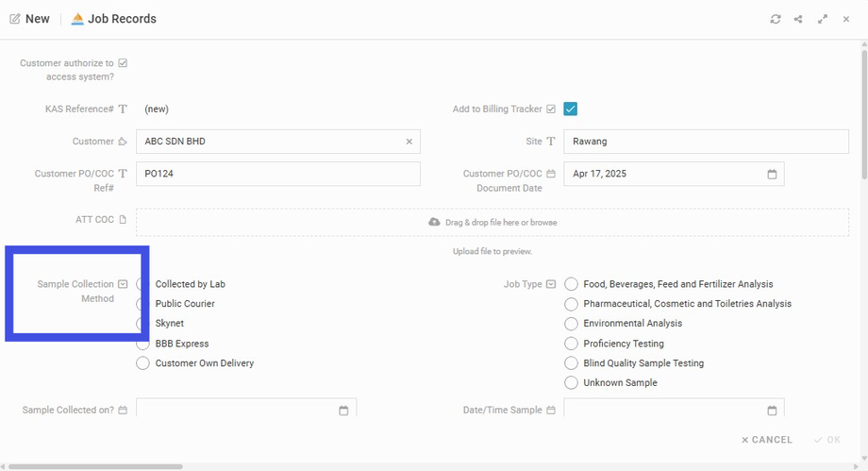Viewport: 868px width, 471px height.
Task: Click the refresh icon in header
Action: click(775, 19)
